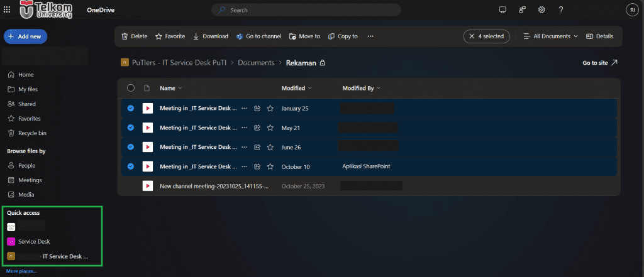Click the Aplikasi SharePoint modified by cell

367,166
